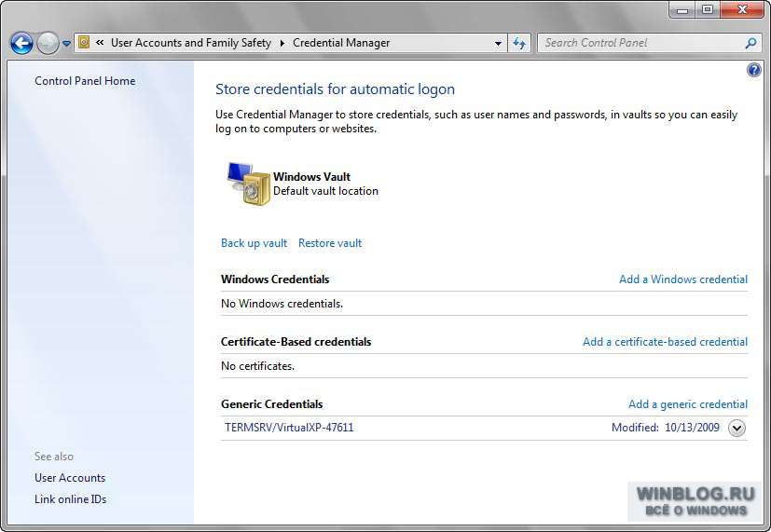Click the Credential Manager safe icon in address bar

84,43
